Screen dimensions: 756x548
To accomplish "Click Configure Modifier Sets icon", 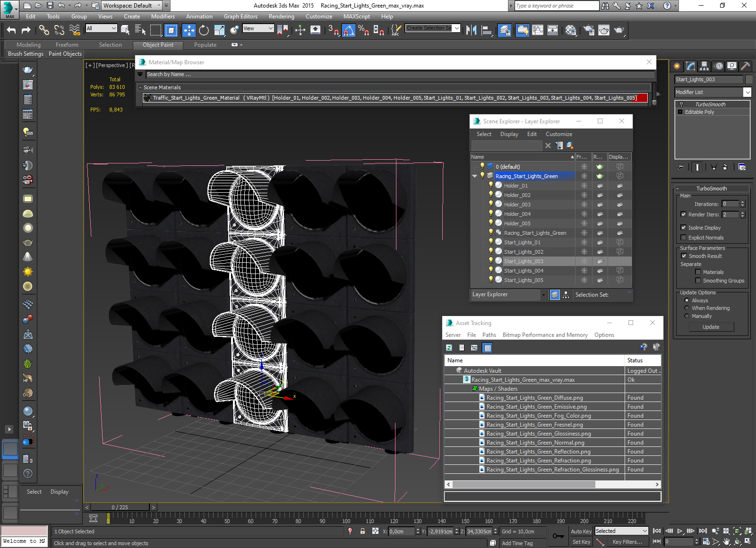I will click(742, 167).
